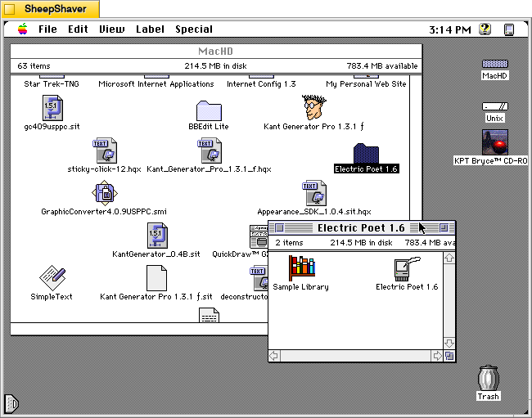Click the Microsoft Internet Applications label
532x418 pixels.
[x=156, y=84]
